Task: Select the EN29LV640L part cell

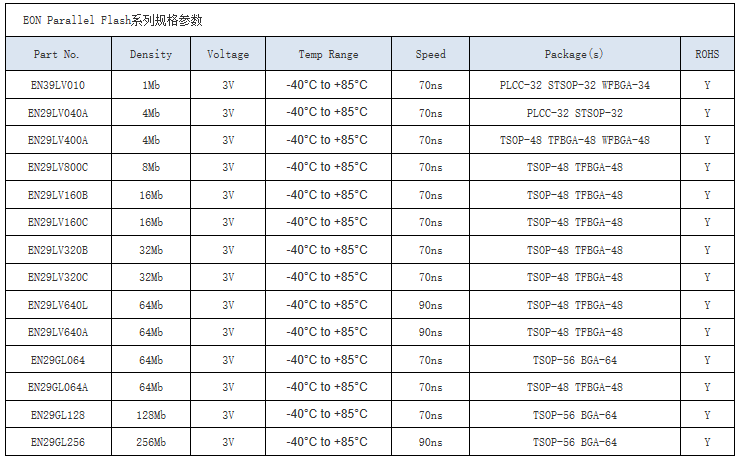Action: (x=57, y=305)
